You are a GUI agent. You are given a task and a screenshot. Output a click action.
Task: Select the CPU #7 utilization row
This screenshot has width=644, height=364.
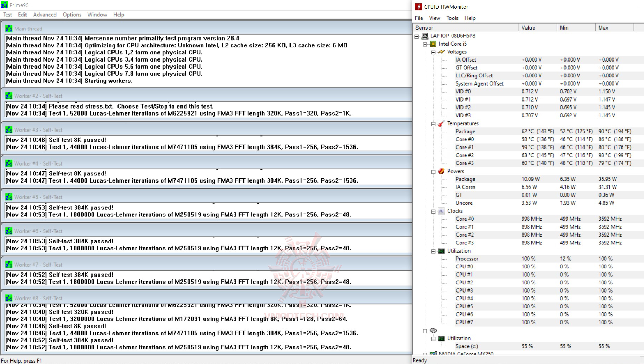pyautogui.click(x=548, y=322)
